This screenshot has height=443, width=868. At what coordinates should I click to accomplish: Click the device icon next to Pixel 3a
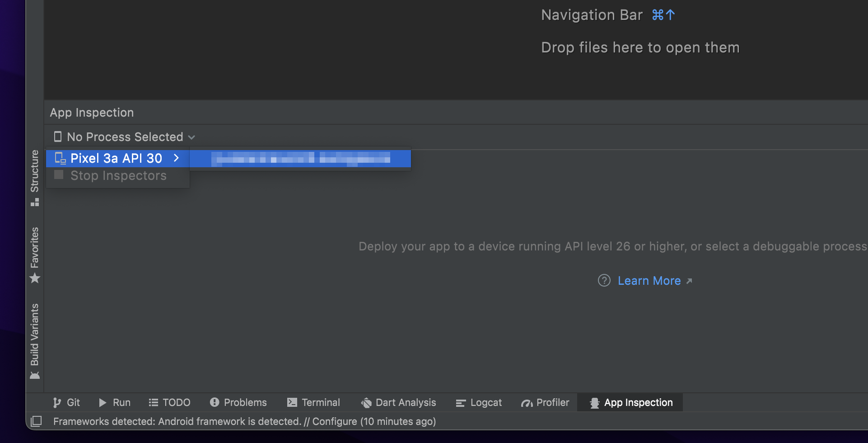coord(59,158)
